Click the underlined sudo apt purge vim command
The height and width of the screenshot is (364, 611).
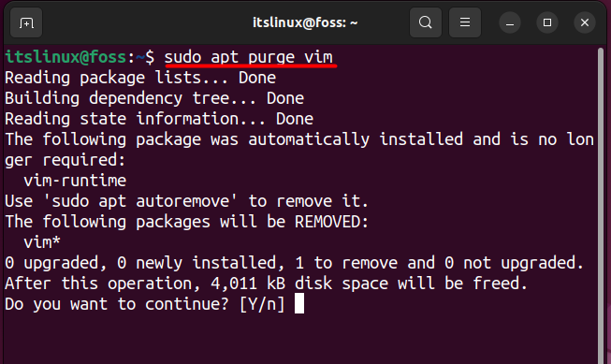249,57
